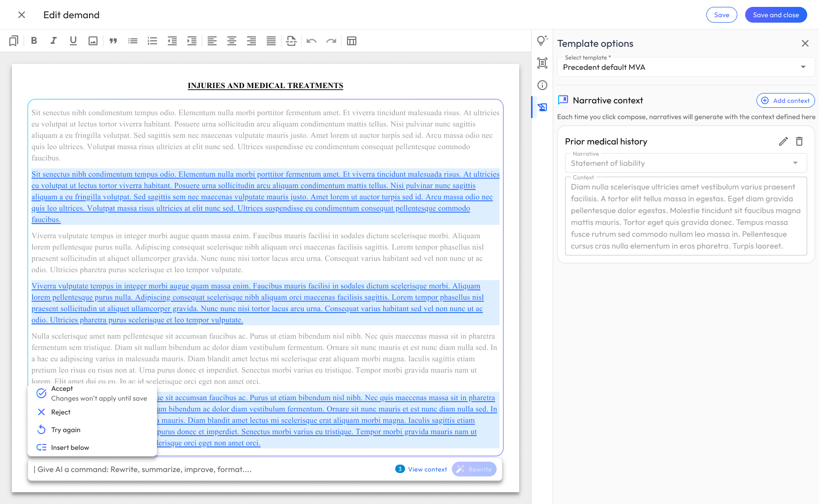Focus the Give AI a command field
819x504 pixels.
click(x=212, y=469)
